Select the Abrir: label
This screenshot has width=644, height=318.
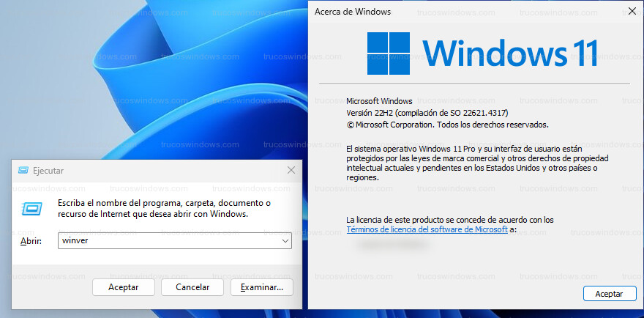coord(30,240)
